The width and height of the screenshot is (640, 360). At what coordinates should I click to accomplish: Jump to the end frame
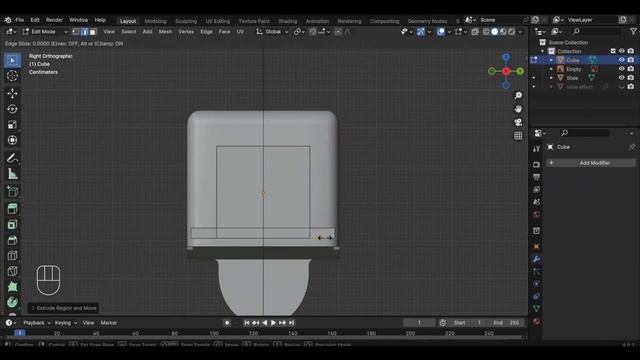tap(291, 323)
